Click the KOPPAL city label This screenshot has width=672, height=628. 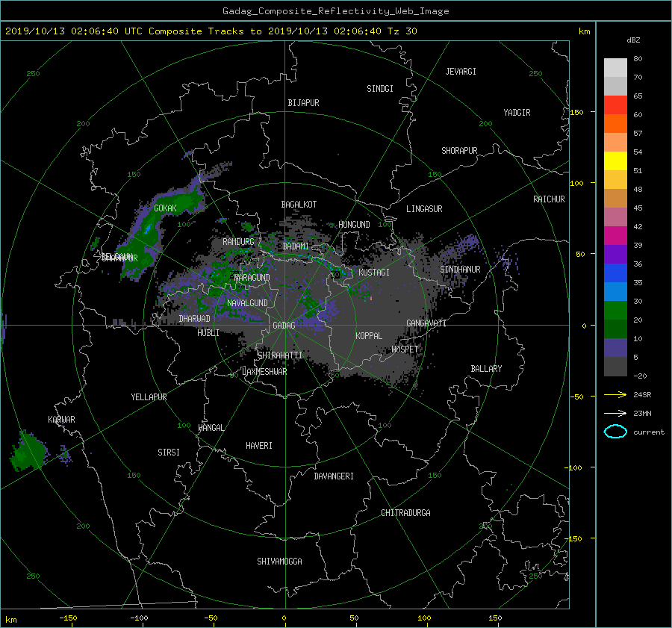tap(369, 336)
